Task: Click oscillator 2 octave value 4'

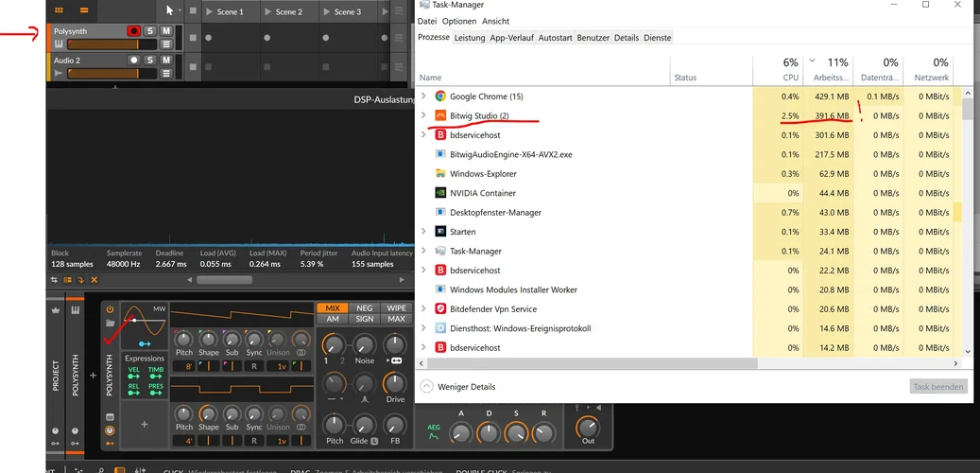Action: coord(184,441)
